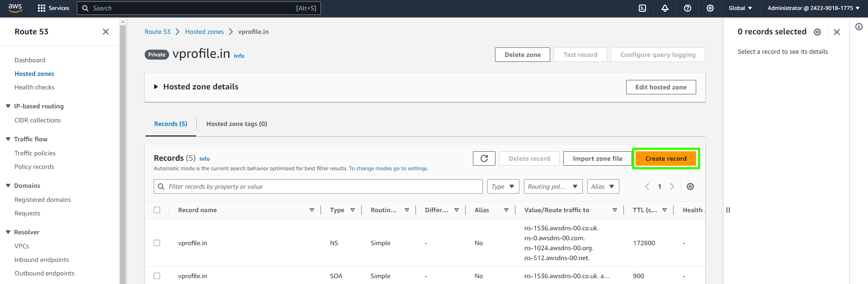Collapse the Resolver section

point(8,232)
